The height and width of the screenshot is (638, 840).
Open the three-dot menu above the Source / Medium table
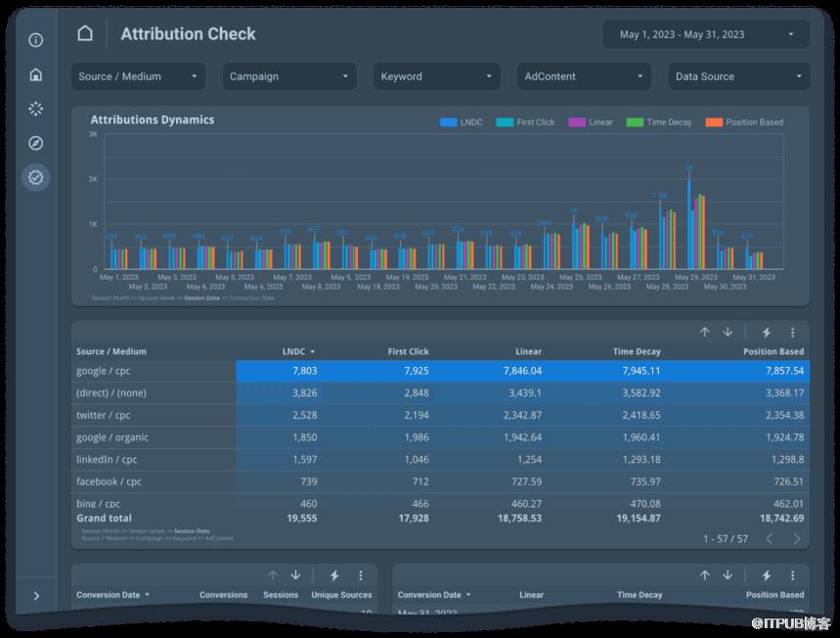pos(793,333)
